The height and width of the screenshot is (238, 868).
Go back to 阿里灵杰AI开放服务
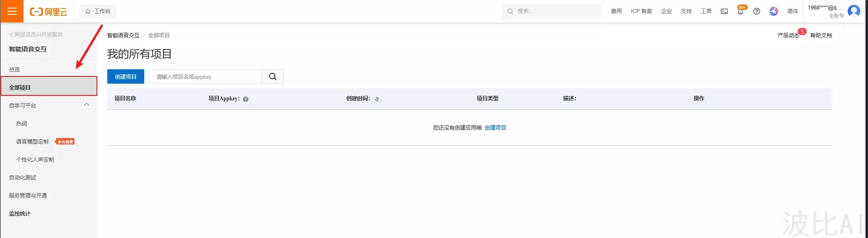37,35
